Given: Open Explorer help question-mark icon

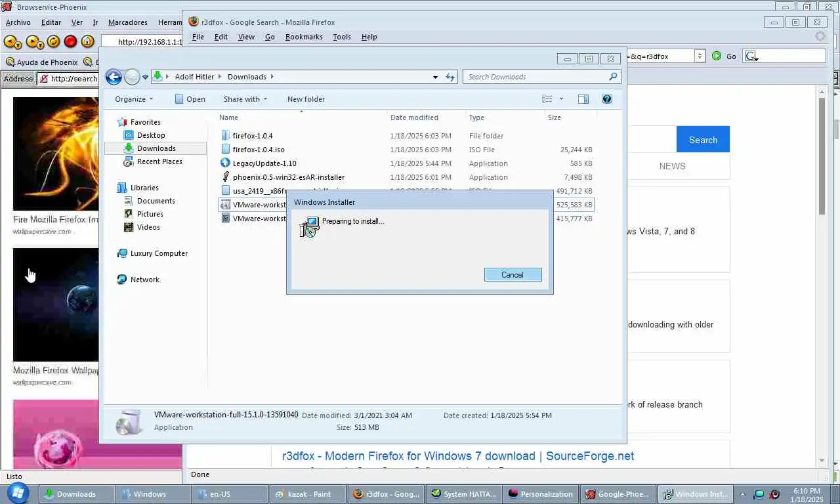Looking at the screenshot, I should pos(607,99).
